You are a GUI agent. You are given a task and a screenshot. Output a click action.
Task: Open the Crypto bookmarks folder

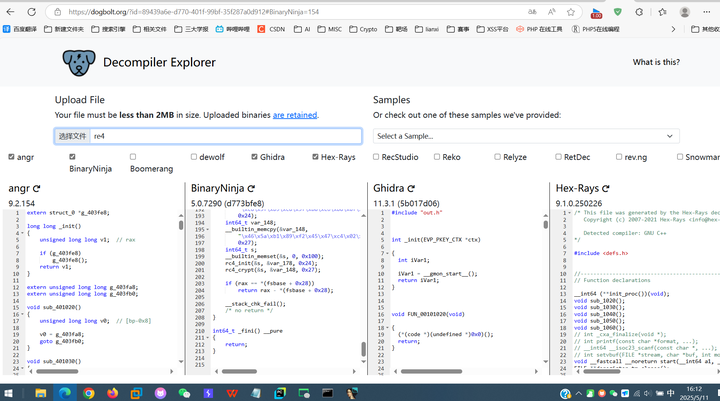(x=363, y=29)
